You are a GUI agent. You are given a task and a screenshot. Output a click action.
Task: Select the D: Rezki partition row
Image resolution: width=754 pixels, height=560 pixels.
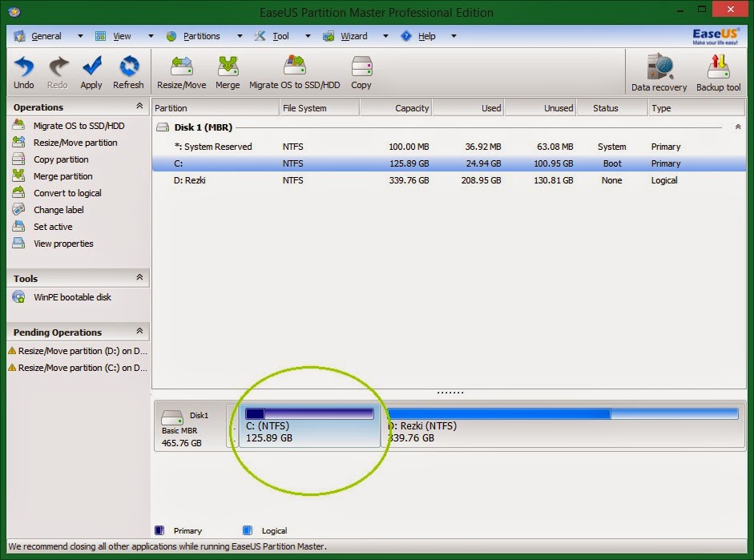tap(449, 180)
